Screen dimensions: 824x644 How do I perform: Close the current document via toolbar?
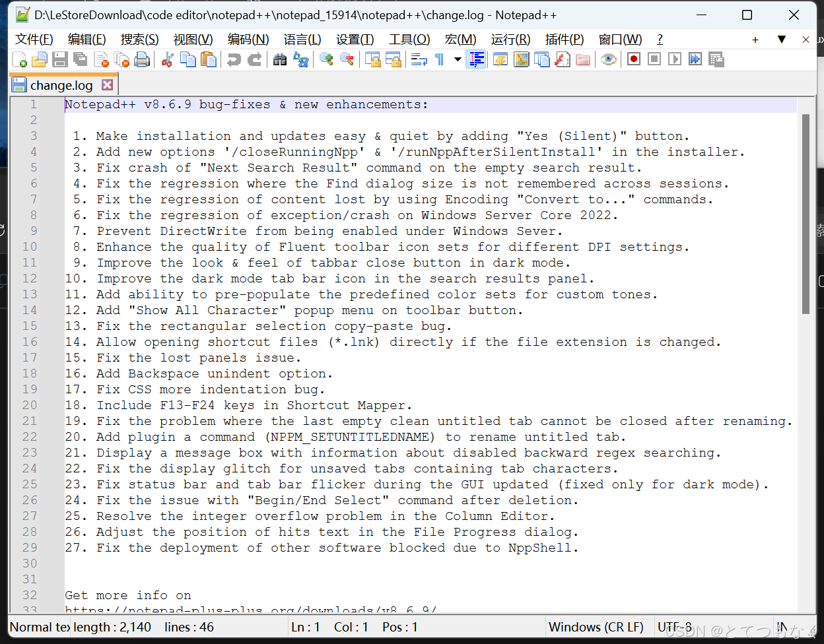click(101, 60)
